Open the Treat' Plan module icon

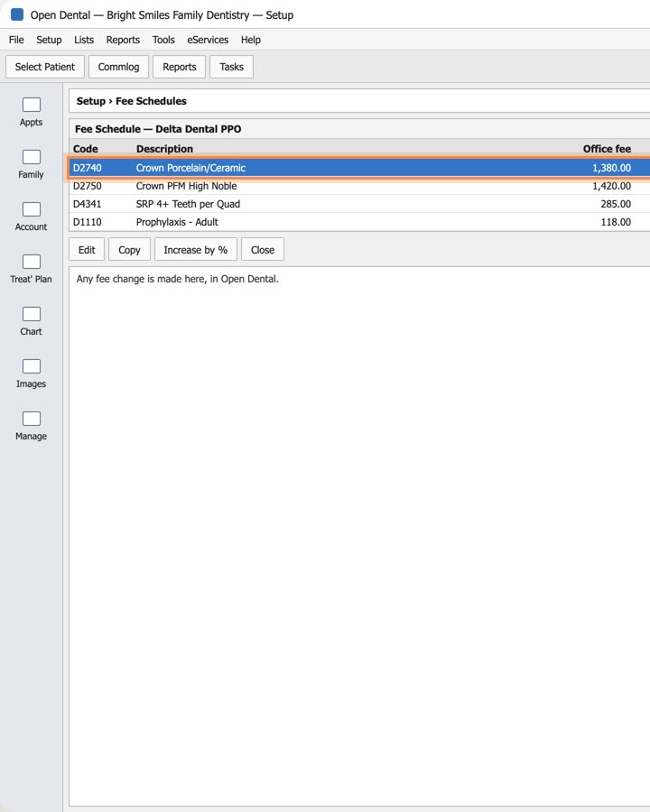tap(31, 262)
